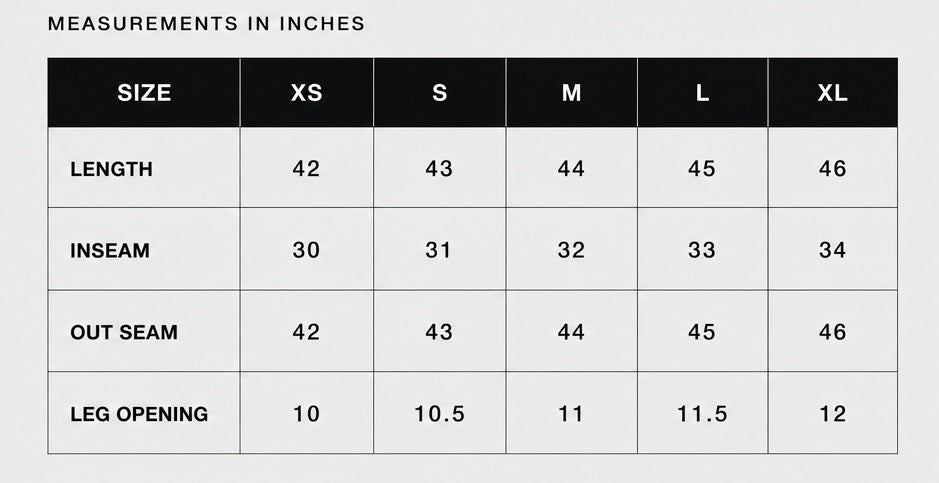
Task: Click the OUT SEAM row label
Action: (x=124, y=332)
